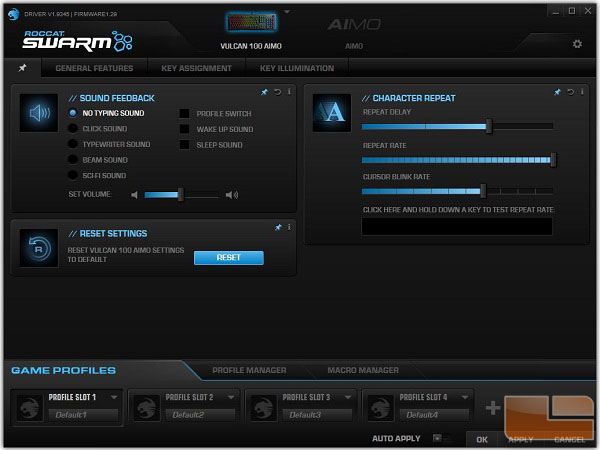This screenshot has width=600, height=450.
Task: Click the OK button
Action: pyautogui.click(x=482, y=440)
